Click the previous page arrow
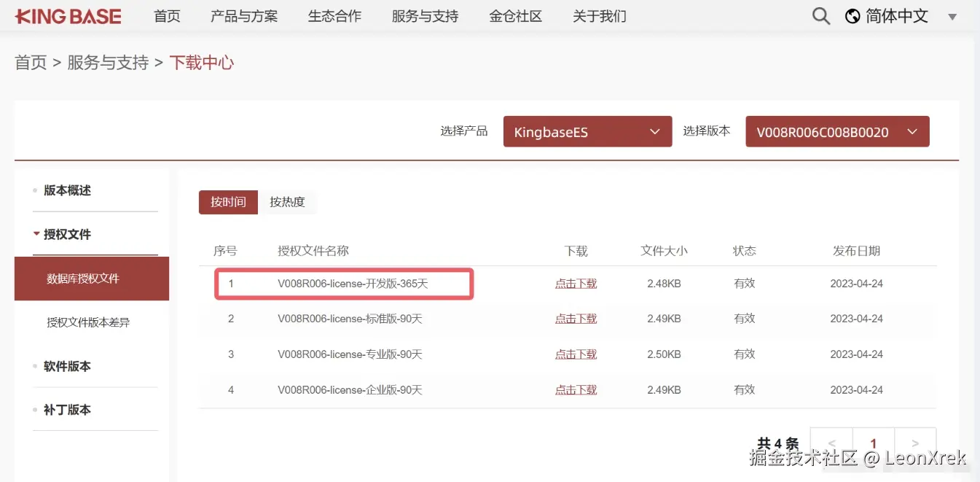Screen dimensions: 980x482 tap(831, 443)
